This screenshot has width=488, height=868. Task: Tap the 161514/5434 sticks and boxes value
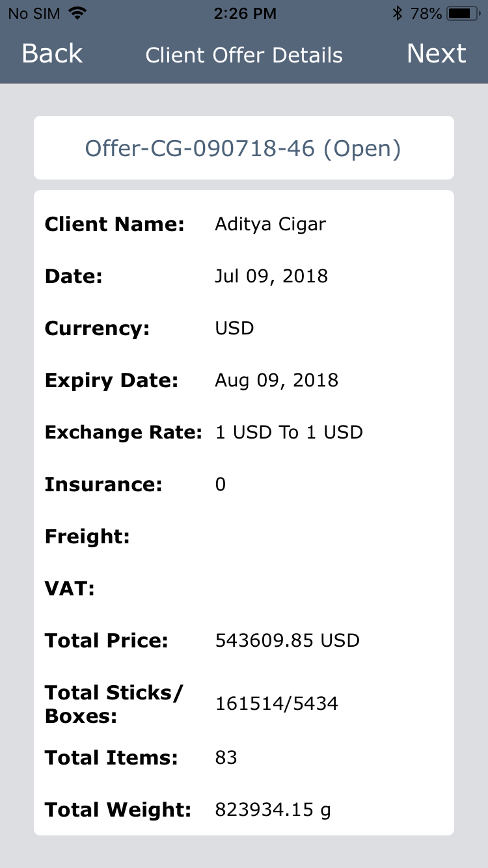pyautogui.click(x=277, y=703)
